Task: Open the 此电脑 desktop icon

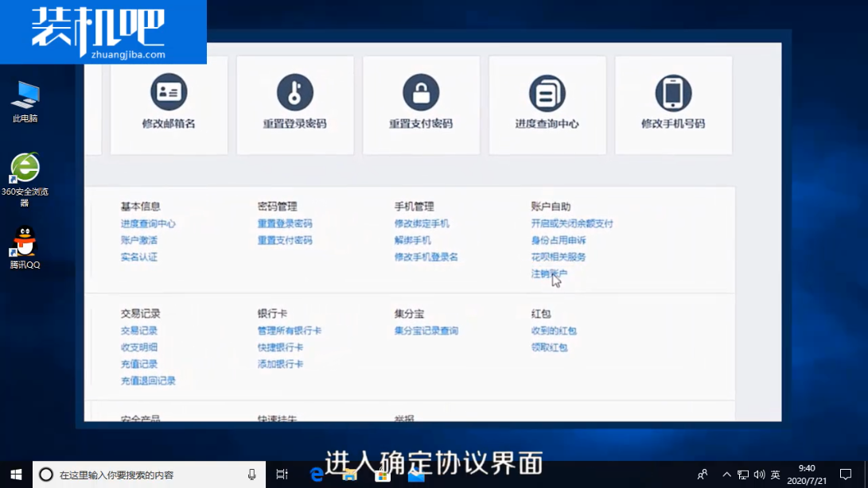Action: pos(25,96)
